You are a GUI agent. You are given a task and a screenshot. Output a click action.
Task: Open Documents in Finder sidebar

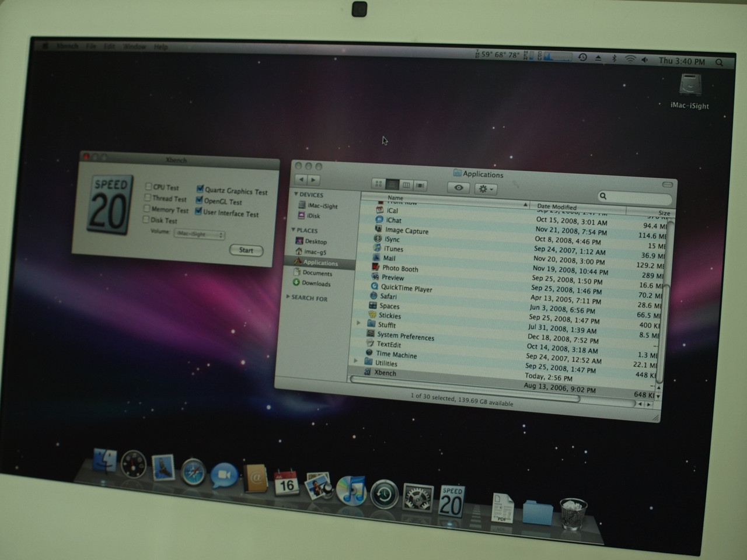tap(313, 273)
